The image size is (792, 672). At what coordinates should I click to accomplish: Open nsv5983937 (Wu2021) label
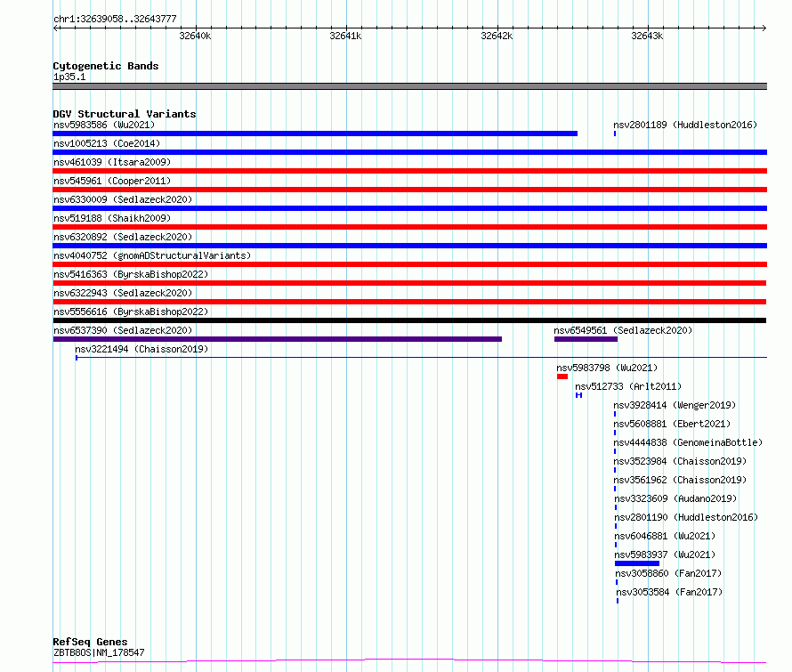tap(666, 555)
